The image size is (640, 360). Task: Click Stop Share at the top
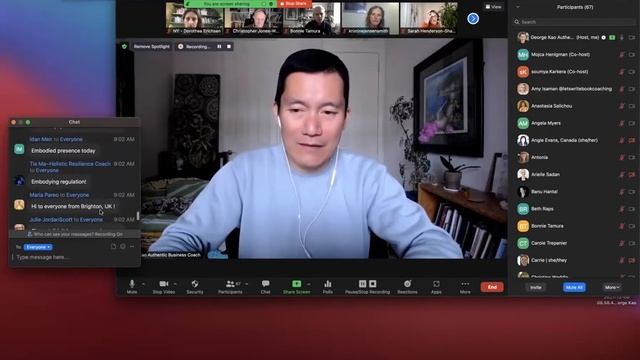point(294,4)
